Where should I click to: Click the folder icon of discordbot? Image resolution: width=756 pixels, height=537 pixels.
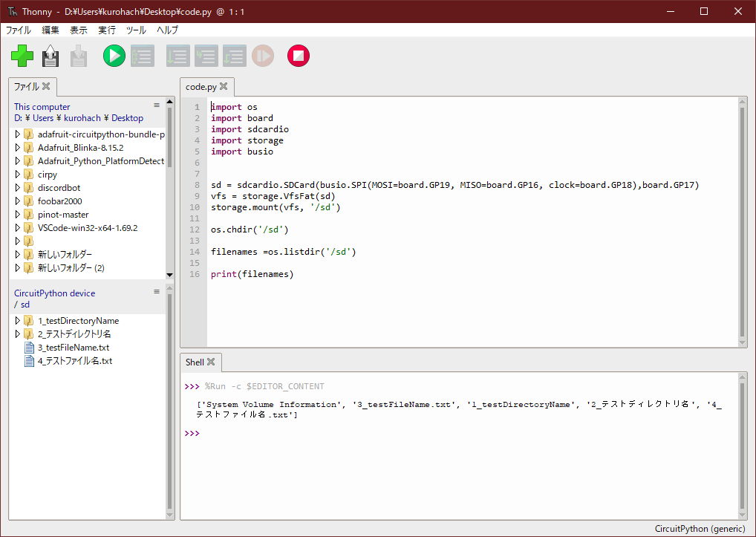coord(29,188)
